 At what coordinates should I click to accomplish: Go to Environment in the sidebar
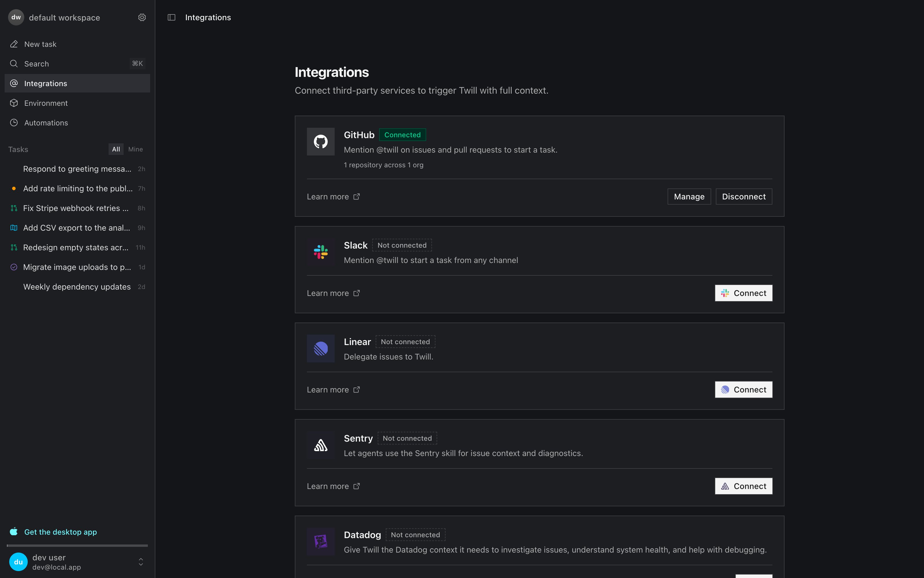(77, 103)
